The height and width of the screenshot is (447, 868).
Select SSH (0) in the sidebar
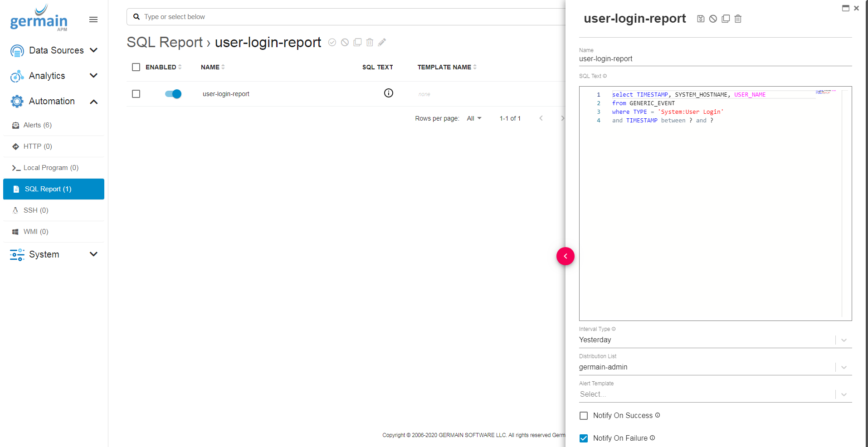tap(36, 210)
